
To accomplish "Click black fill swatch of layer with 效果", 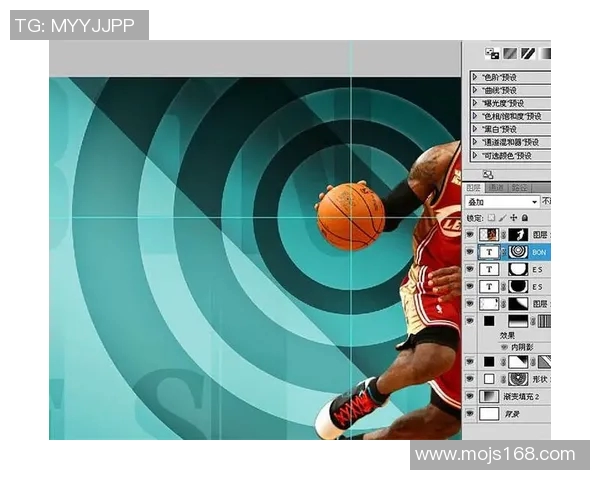I will (x=489, y=321).
